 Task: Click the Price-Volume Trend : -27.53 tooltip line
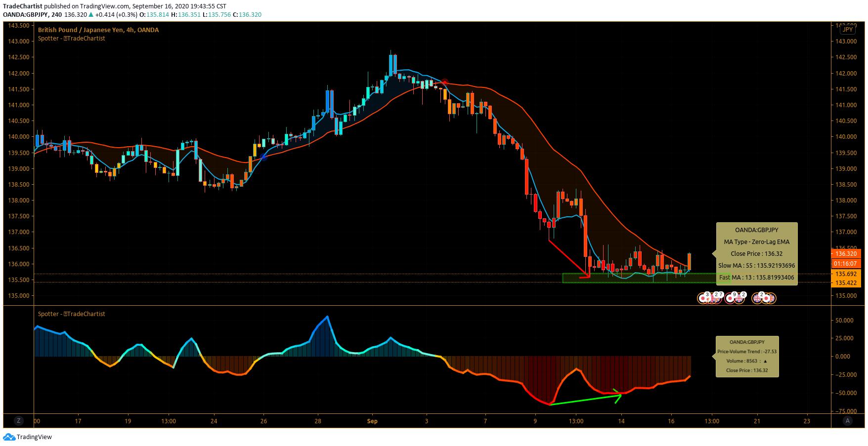(747, 352)
